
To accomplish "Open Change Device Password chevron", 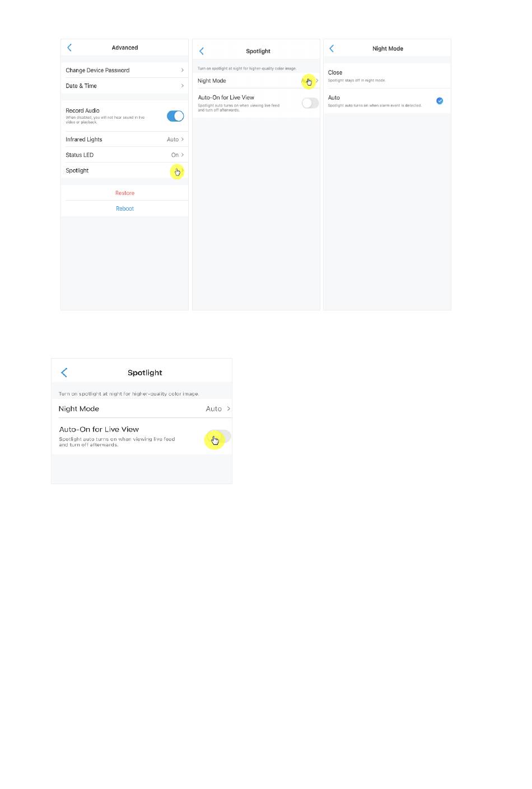I will (183, 70).
